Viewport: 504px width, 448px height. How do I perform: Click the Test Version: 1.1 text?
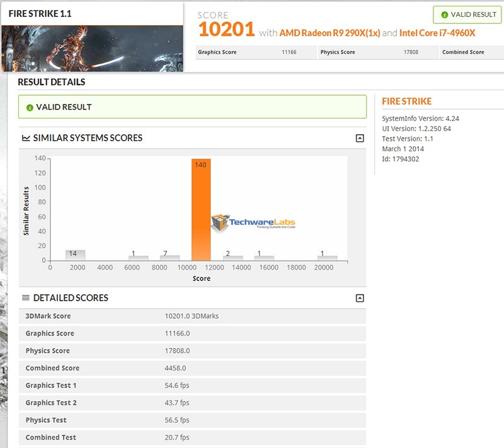point(408,139)
